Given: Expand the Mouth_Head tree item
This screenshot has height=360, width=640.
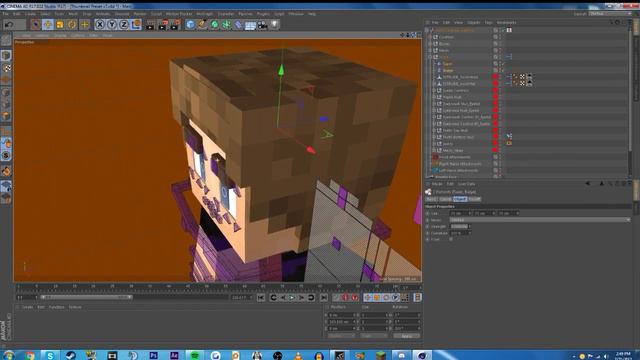Looking at the screenshot, I should pos(434,150).
